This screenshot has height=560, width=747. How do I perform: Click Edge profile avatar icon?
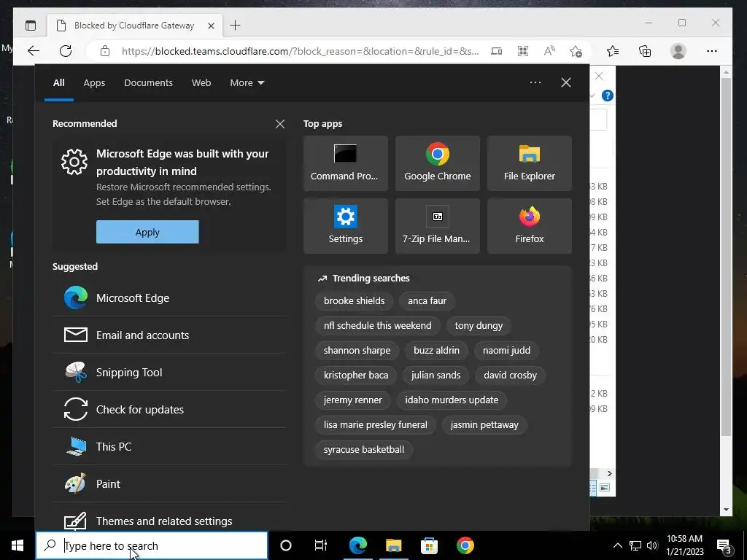(678, 51)
